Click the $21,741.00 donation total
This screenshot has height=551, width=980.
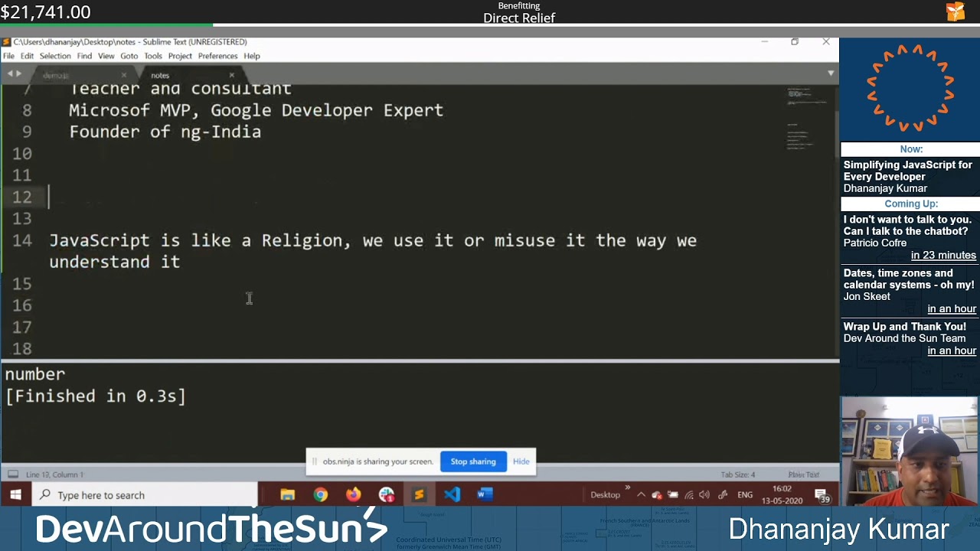click(x=46, y=12)
